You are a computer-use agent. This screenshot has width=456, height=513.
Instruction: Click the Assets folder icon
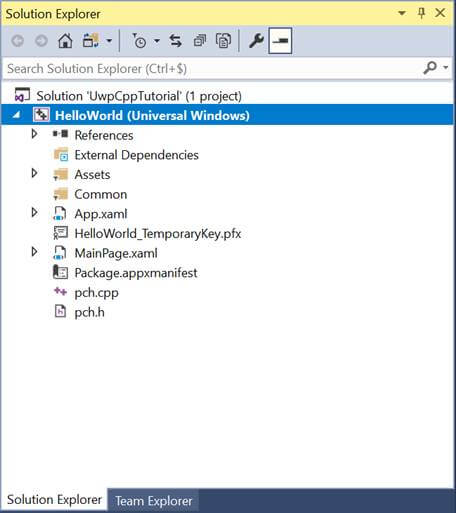click(x=61, y=174)
